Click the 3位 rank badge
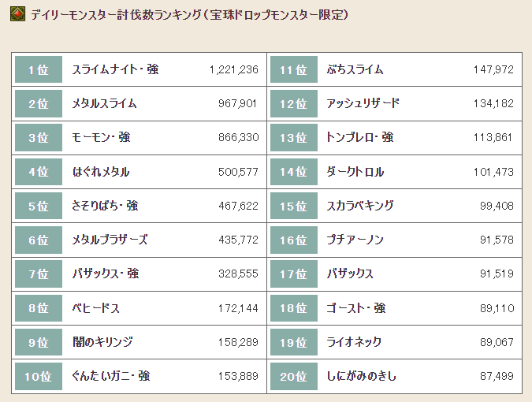The width and height of the screenshot is (532, 402). 39,137
